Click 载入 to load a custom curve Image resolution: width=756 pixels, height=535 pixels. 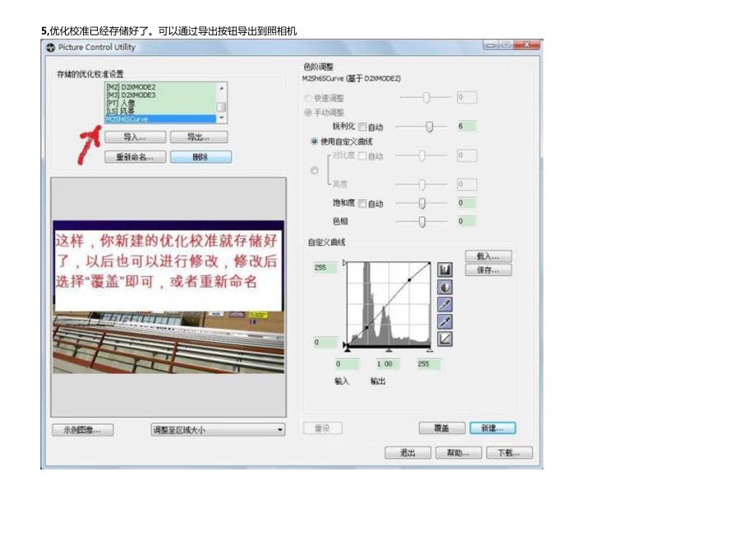coord(488,256)
